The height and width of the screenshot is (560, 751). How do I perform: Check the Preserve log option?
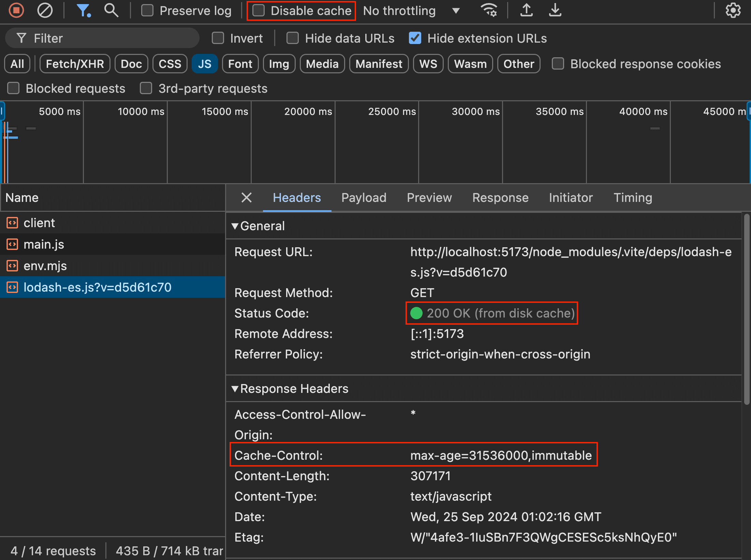147,11
